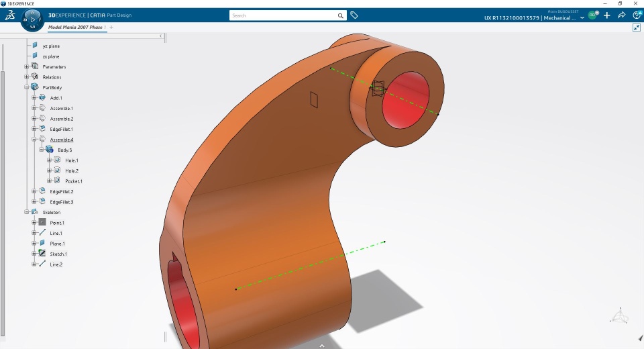Screen dimensions: 644x349
Task: Click the Hole.1 feature icon
Action: click(58, 160)
